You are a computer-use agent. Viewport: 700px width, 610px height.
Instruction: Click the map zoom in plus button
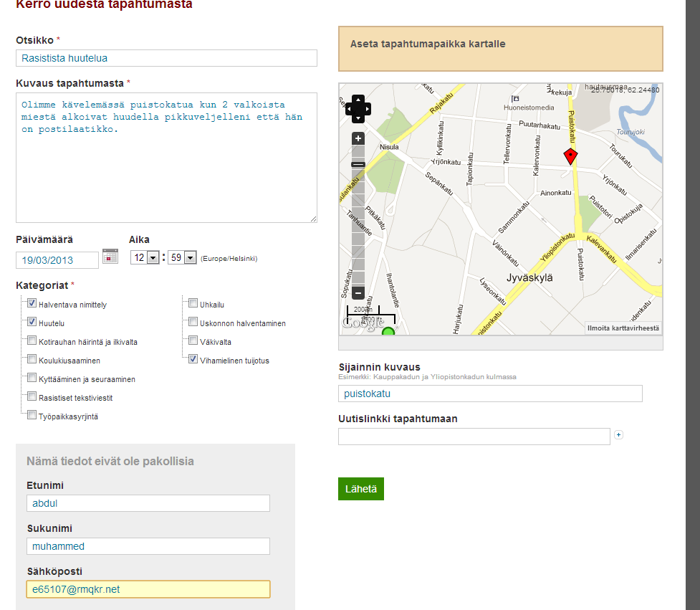coord(358,138)
